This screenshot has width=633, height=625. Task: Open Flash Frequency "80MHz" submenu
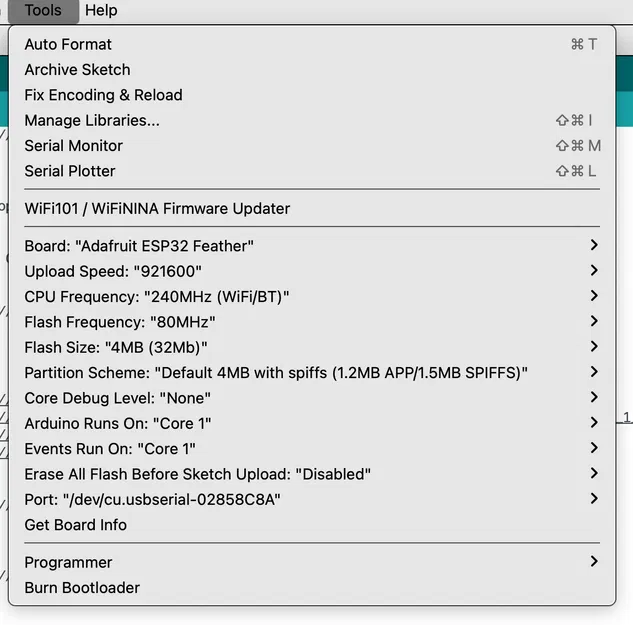pos(120,322)
